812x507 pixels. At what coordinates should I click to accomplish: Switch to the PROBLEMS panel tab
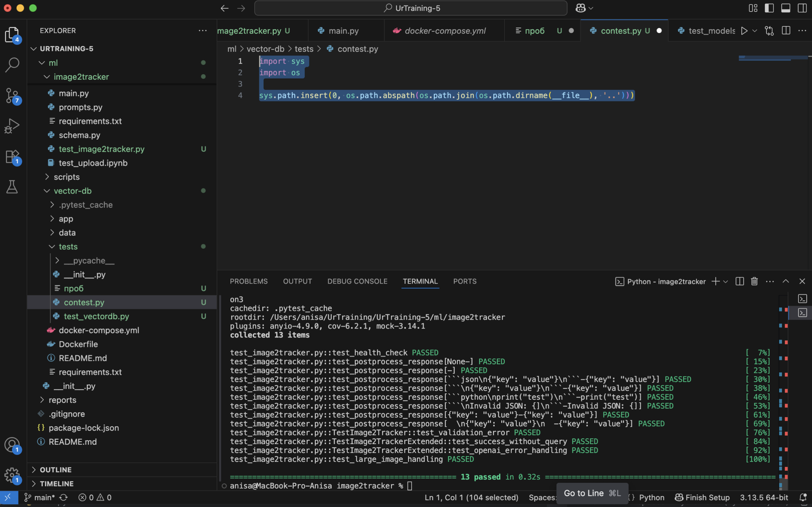coord(248,281)
